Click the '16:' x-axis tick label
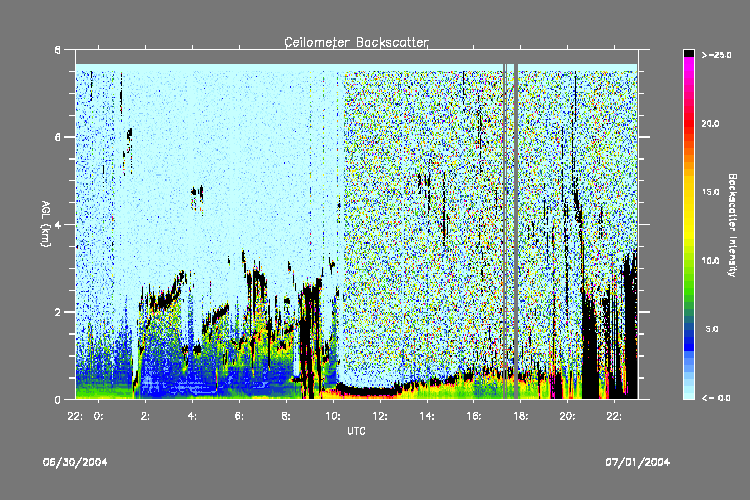 click(x=474, y=416)
